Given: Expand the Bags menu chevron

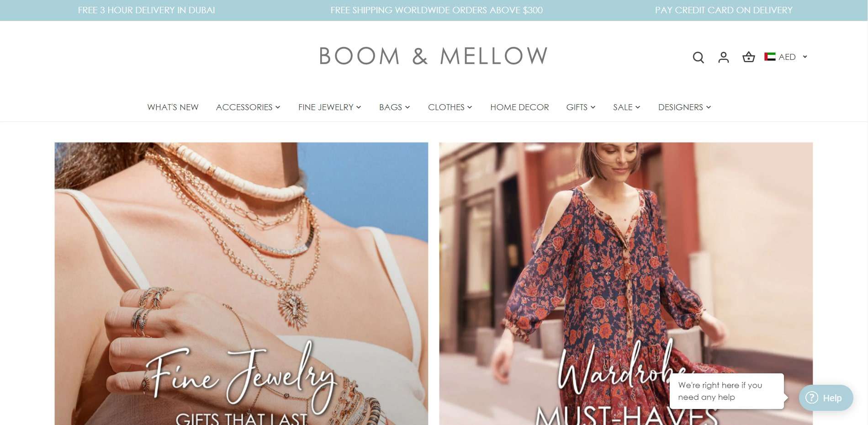Looking at the screenshot, I should [x=408, y=107].
